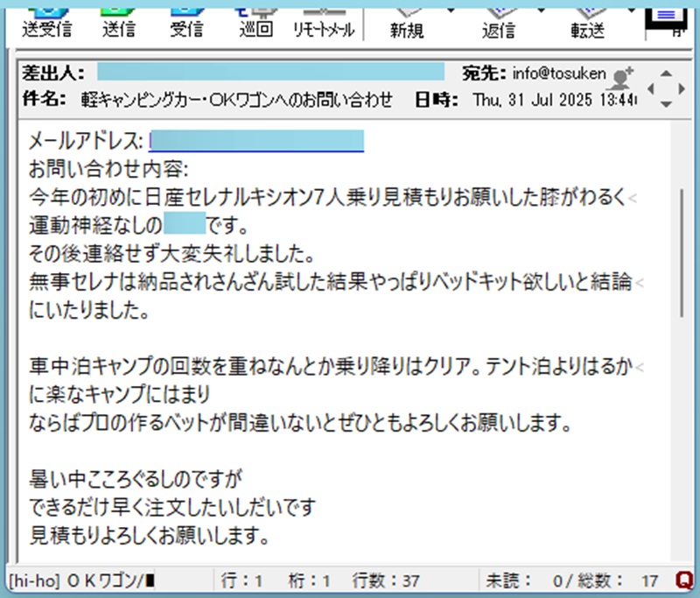Click the red Q icon in status bar

[684, 580]
